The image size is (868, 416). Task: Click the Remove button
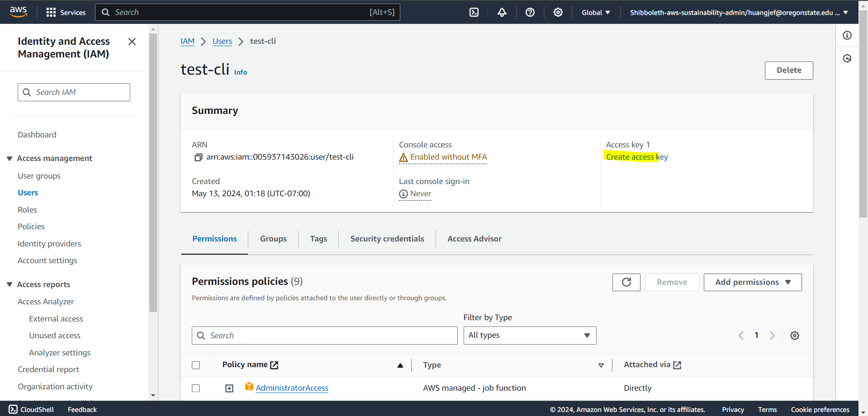point(672,282)
